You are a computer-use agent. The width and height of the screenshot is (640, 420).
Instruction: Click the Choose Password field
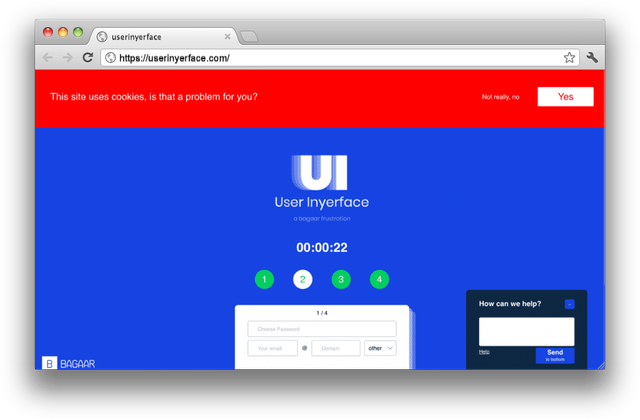pos(321,329)
